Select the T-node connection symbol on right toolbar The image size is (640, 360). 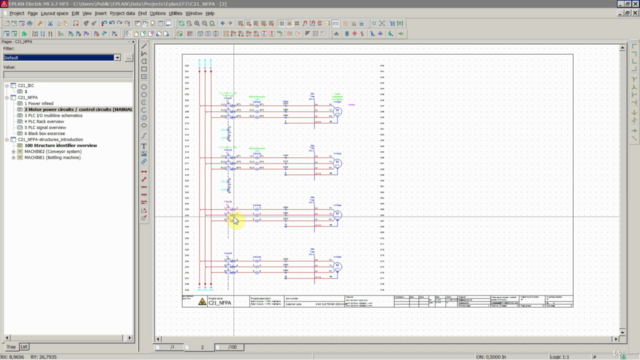(634, 79)
